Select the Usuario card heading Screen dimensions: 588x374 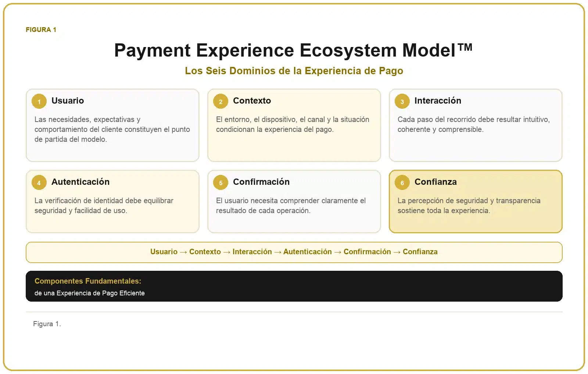(x=68, y=101)
